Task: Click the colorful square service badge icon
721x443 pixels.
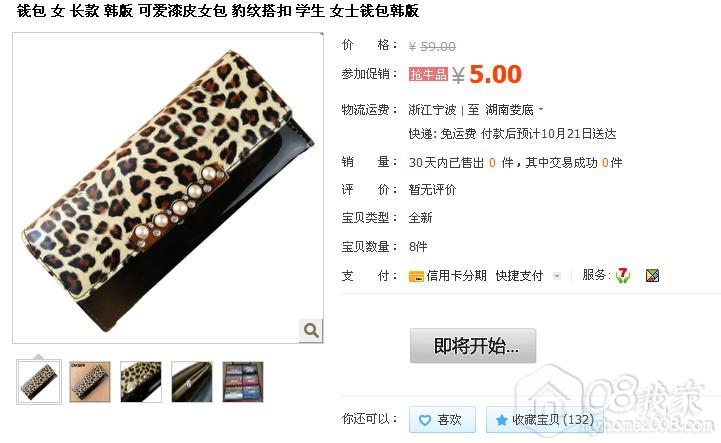Action: point(652,276)
